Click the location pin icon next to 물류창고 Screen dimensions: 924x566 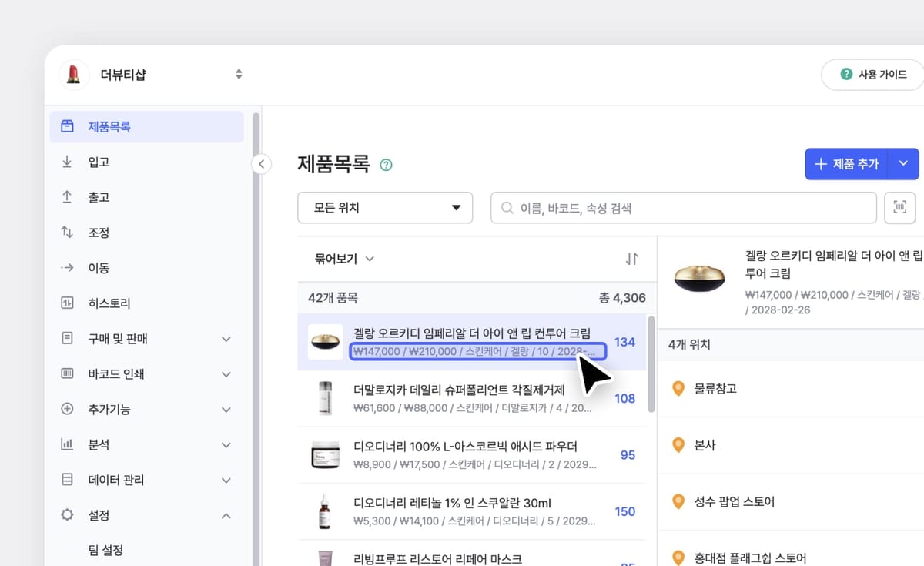tap(678, 389)
